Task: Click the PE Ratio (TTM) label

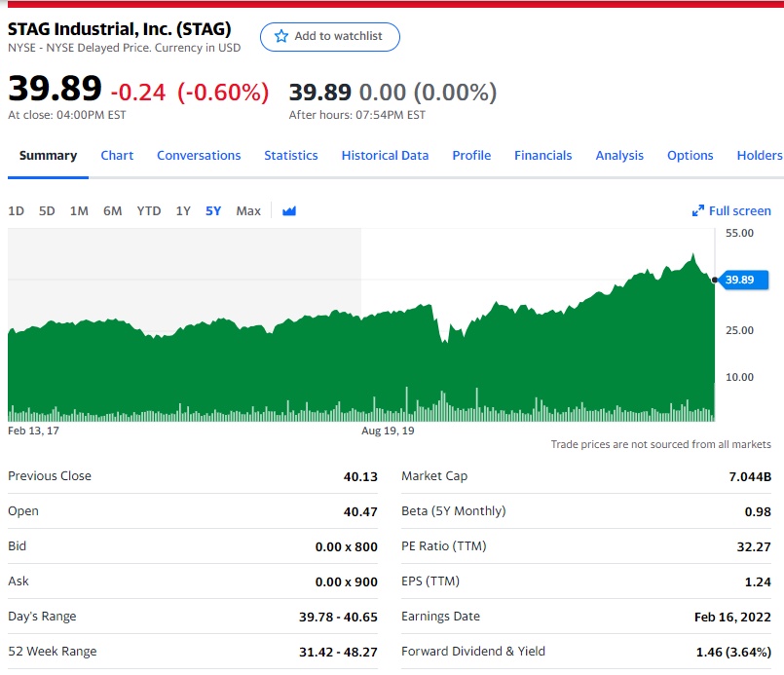Action: point(444,546)
